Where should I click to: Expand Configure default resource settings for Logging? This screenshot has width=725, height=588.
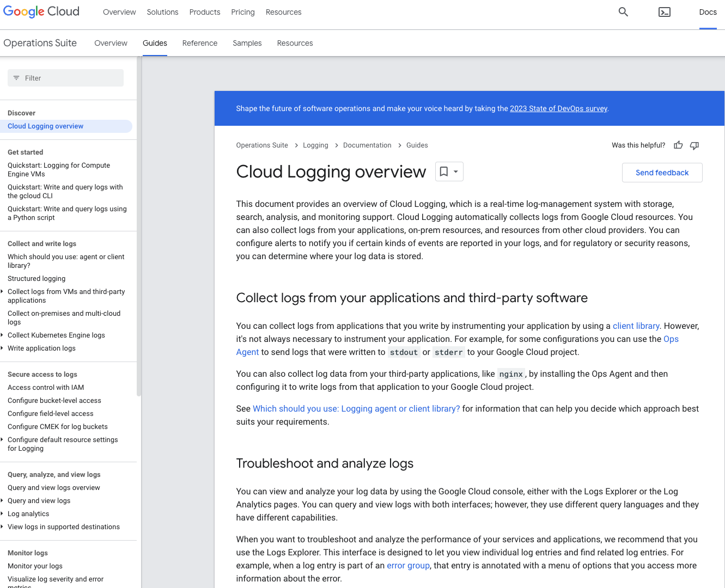(x=2, y=440)
